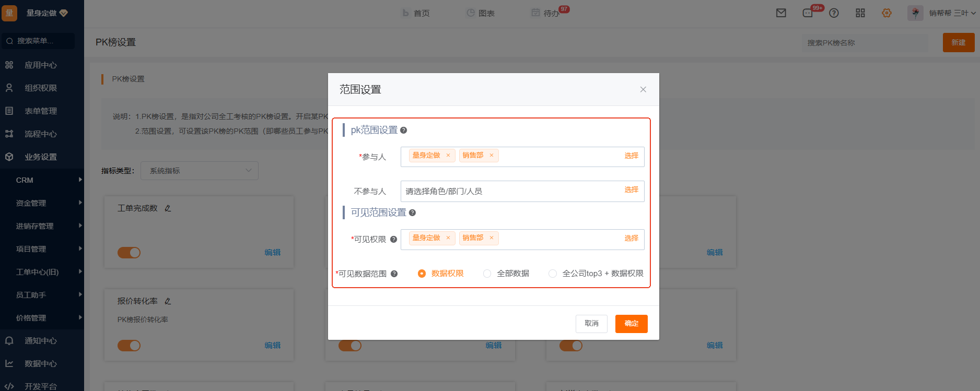Click edit pencil icon beside 工单完成数
The image size is (980, 391).
pyautogui.click(x=168, y=208)
